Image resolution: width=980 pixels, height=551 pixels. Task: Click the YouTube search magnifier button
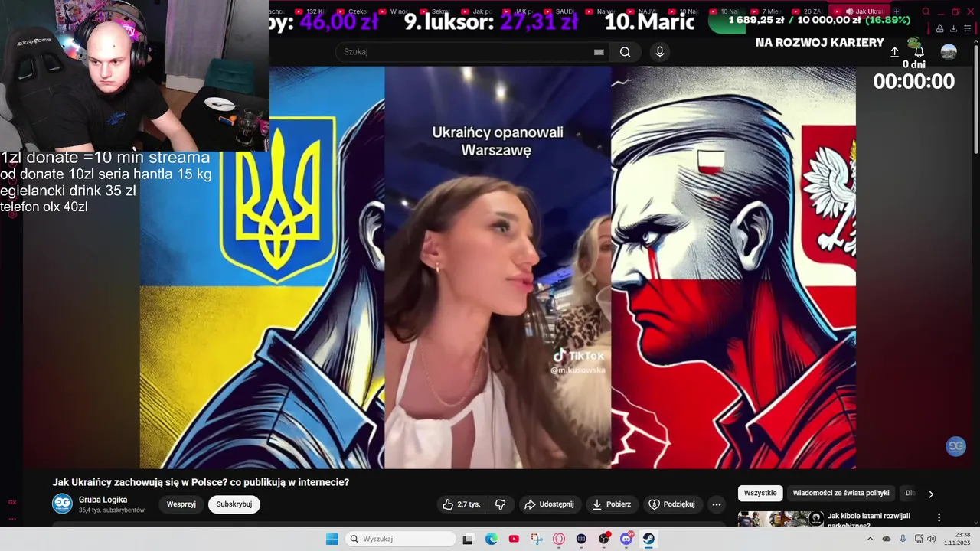point(626,52)
